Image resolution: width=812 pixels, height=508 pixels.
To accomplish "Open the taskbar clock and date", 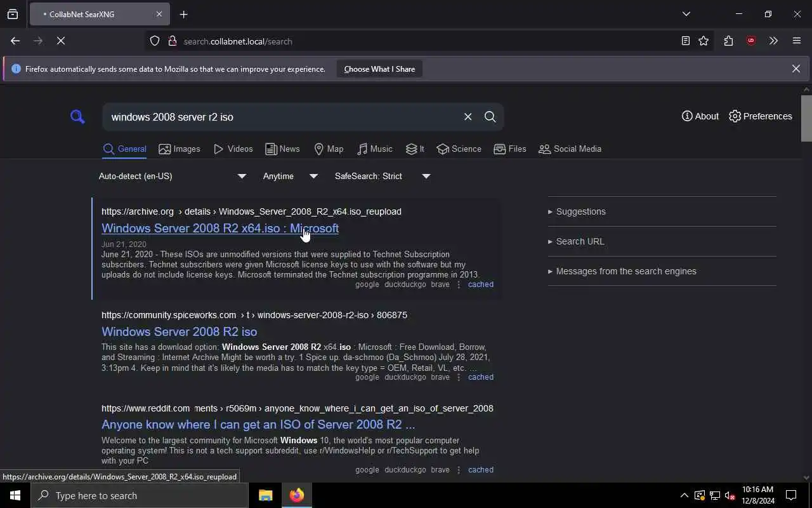I will click(758, 495).
